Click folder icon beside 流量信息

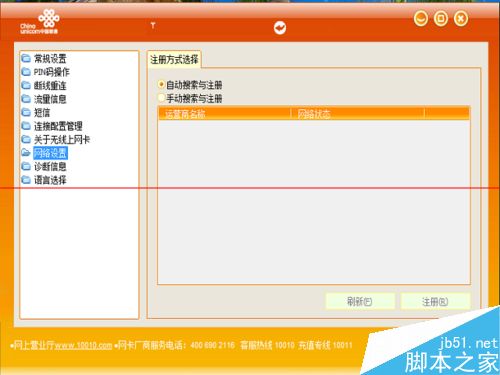[26, 99]
